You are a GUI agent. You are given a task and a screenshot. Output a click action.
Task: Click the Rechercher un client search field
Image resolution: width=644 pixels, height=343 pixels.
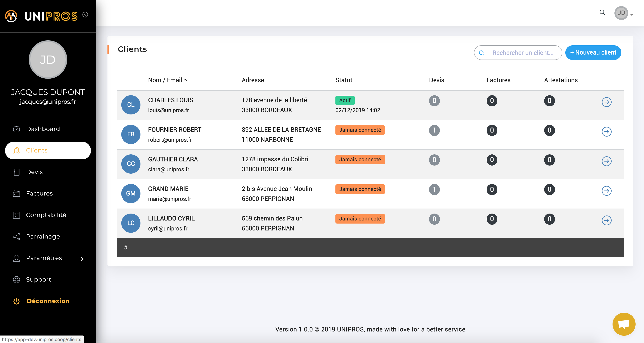[518, 53]
